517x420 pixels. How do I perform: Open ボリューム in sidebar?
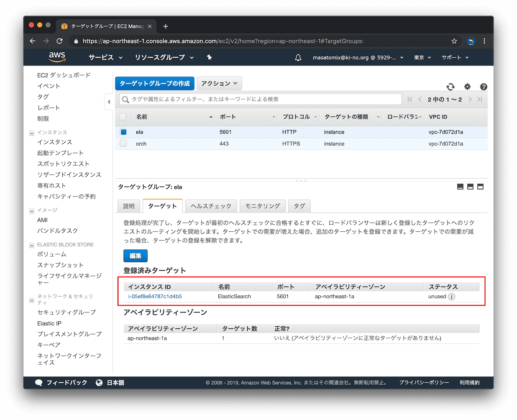pyautogui.click(x=52, y=254)
